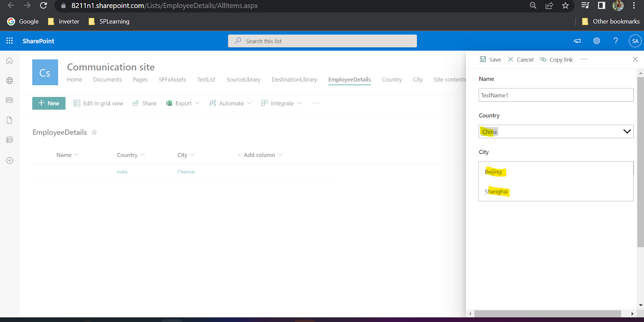Open the command bar overflow ellipsis
The width and height of the screenshot is (644, 322).
point(316,103)
